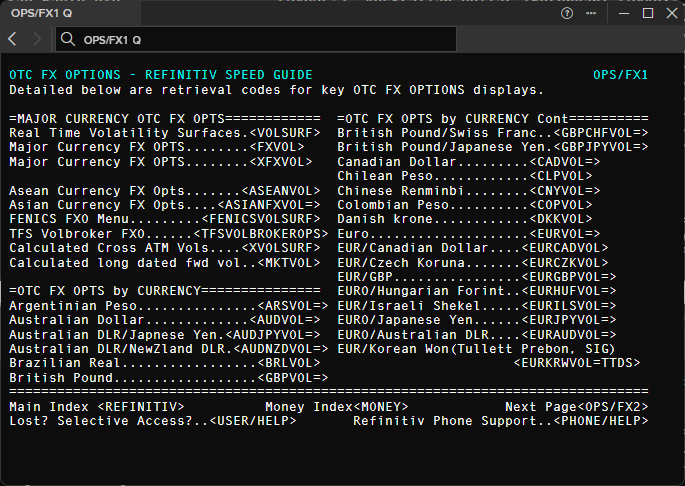Open the EURCZKVOL Czech Koruna code

(565, 263)
